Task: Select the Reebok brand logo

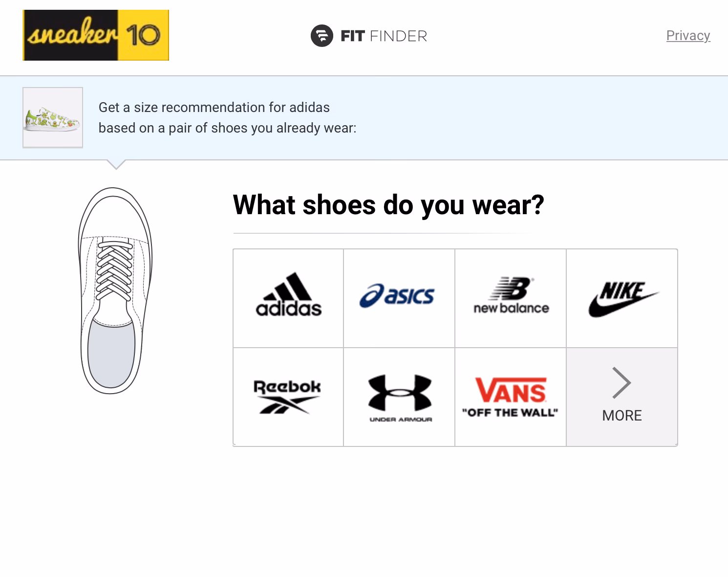Action: click(288, 395)
